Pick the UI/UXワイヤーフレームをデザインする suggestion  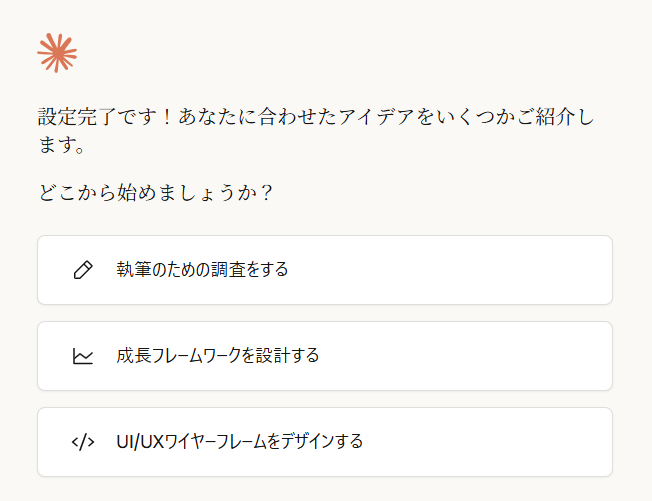point(239,442)
